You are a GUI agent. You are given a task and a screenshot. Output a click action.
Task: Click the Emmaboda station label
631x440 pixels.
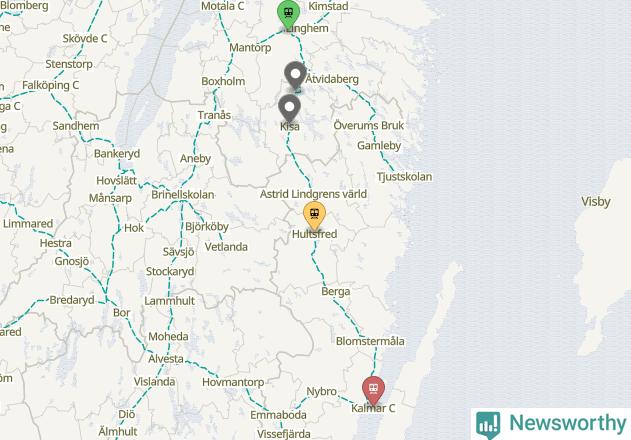click(278, 415)
